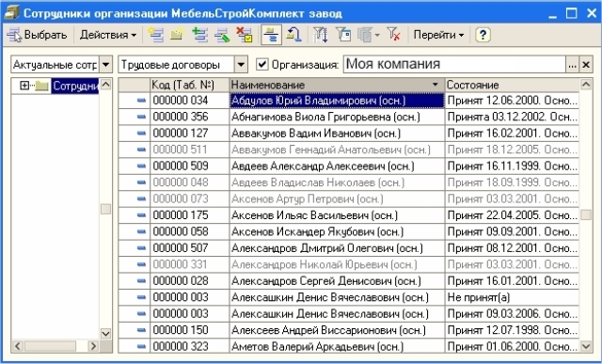Click the Move item to group icon
The height and width of the screenshot is (364, 602).
(293, 35)
